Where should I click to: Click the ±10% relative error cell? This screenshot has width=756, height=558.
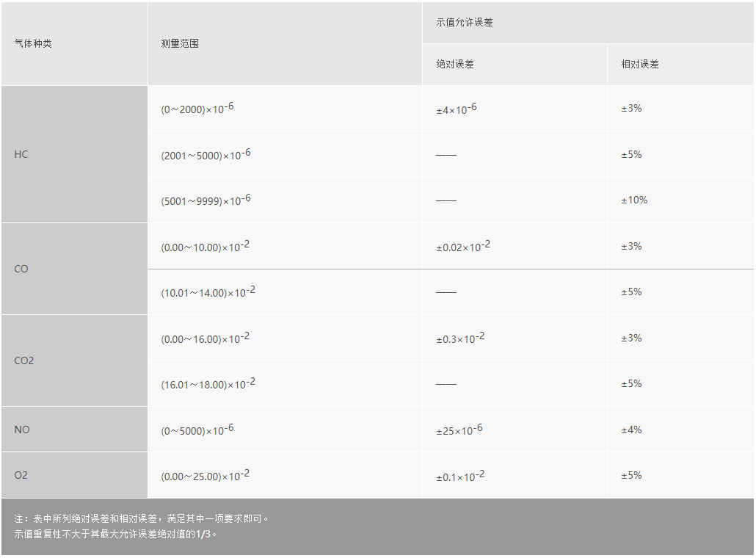coord(634,200)
